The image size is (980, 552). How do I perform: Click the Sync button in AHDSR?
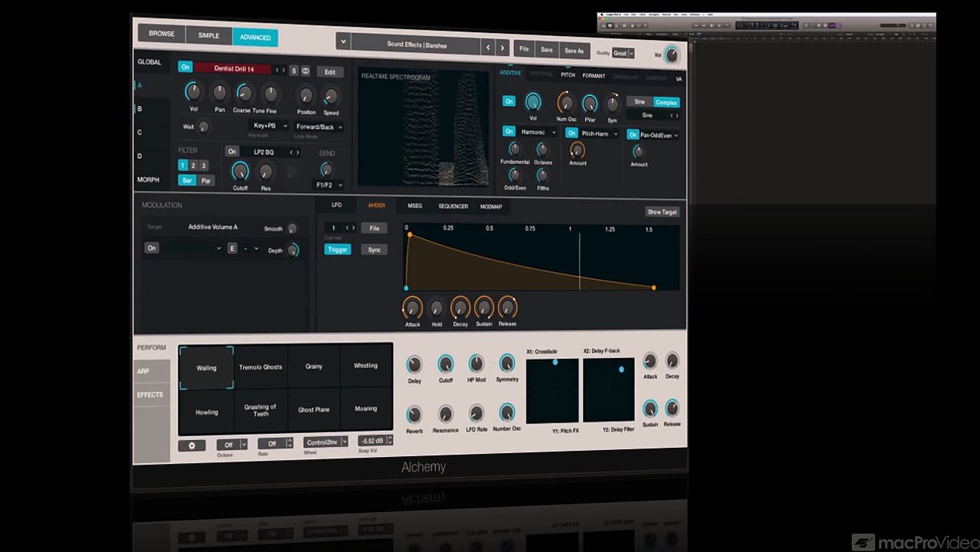click(374, 250)
